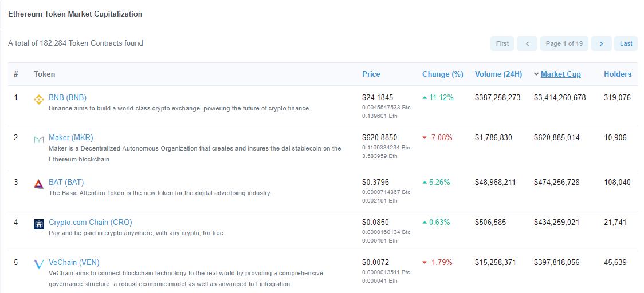This screenshot has width=644, height=293.
Task: Open the Maker (MKR) token page
Action: click(x=70, y=137)
